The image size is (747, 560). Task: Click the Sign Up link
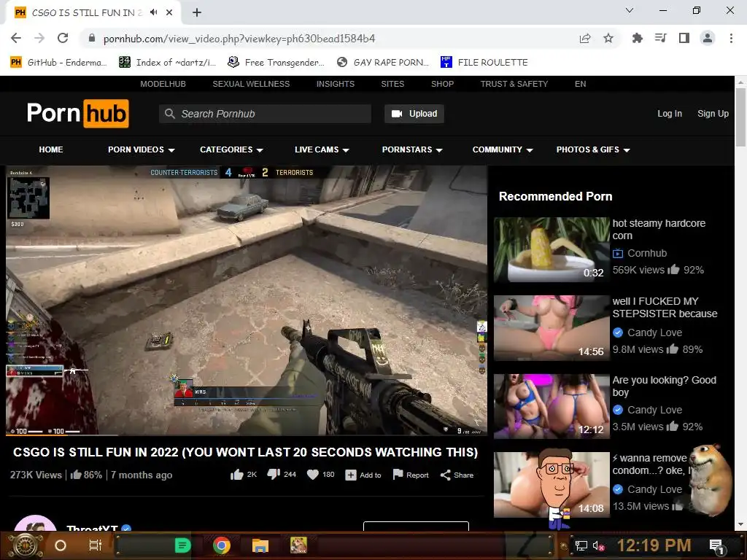coord(713,113)
